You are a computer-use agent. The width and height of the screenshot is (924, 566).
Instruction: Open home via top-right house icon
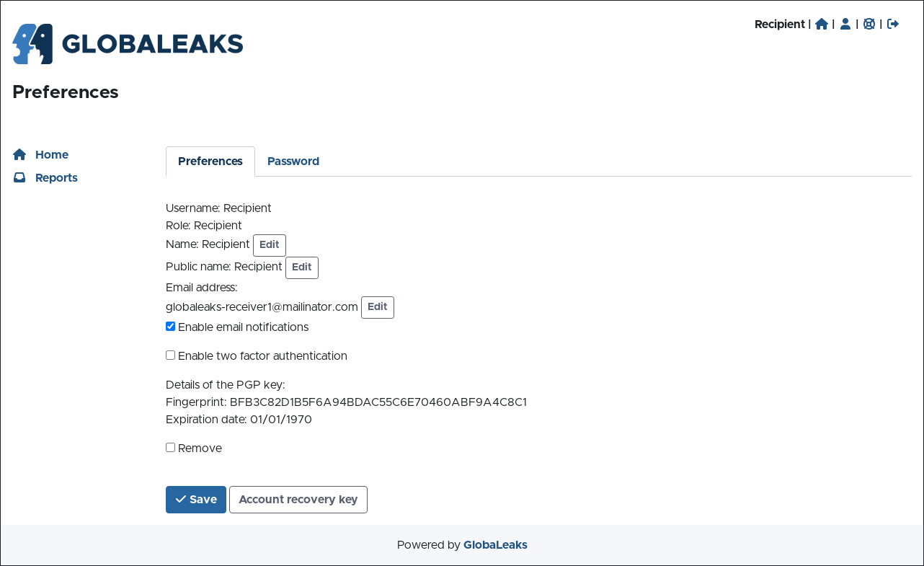coord(822,24)
